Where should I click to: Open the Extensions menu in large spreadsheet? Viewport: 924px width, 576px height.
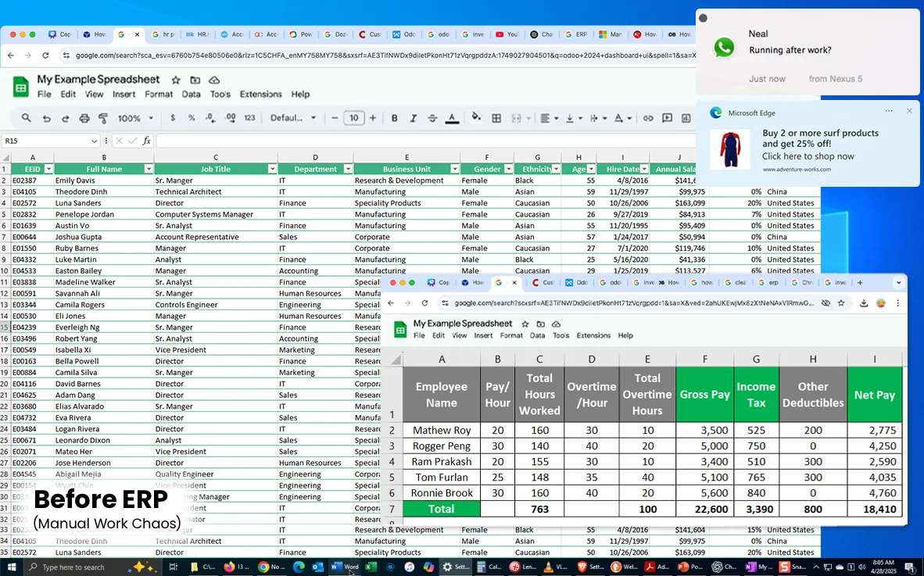point(260,95)
